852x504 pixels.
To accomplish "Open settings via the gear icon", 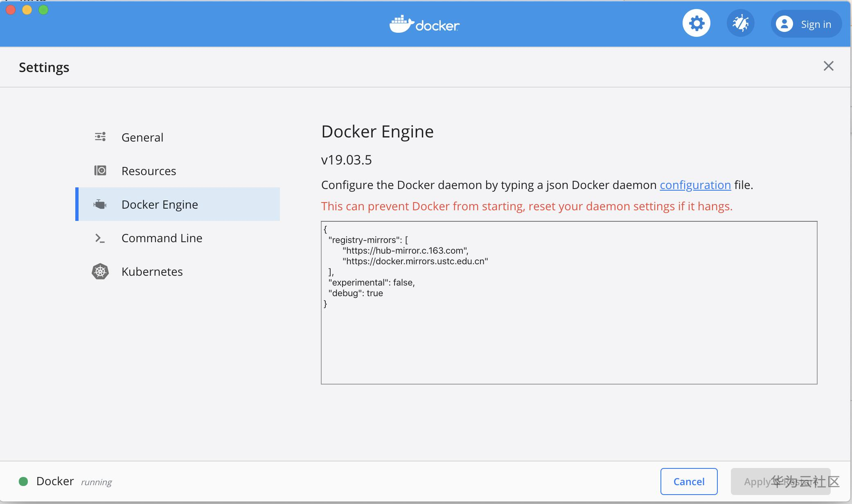I will [696, 23].
